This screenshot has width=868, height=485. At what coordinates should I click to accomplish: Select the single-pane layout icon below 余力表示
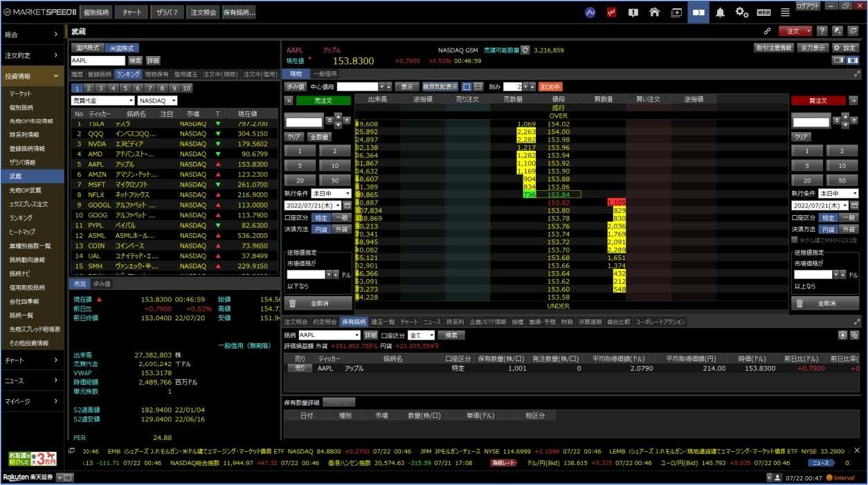tap(838, 61)
